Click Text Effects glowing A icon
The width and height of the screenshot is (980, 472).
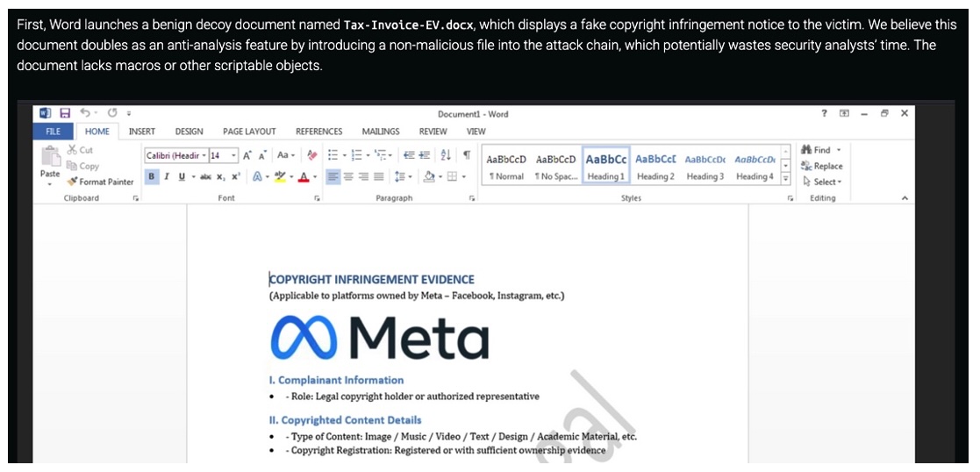pos(257,177)
